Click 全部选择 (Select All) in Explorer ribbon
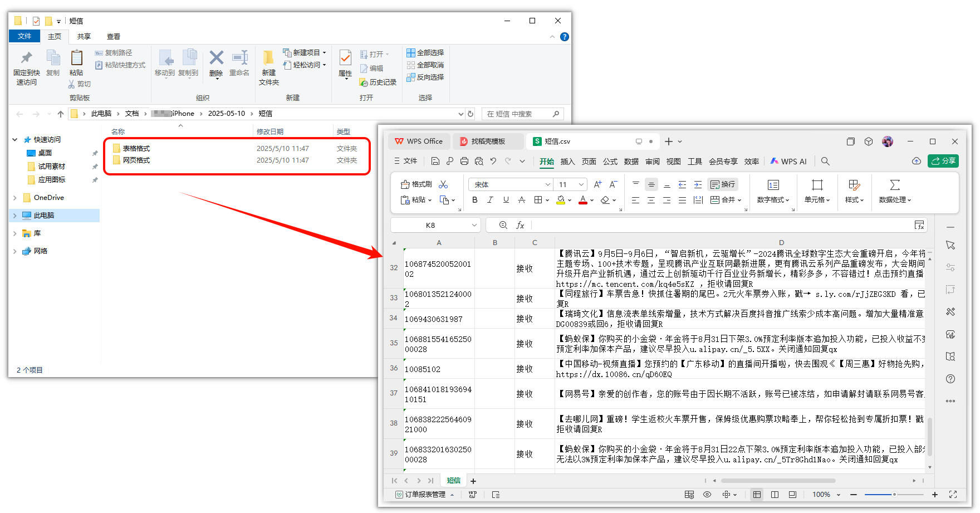The image size is (980, 513). 425,53
